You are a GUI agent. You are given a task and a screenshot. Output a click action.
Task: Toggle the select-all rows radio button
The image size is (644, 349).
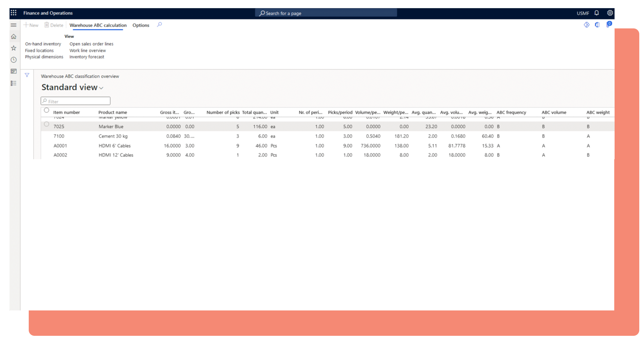(x=47, y=110)
